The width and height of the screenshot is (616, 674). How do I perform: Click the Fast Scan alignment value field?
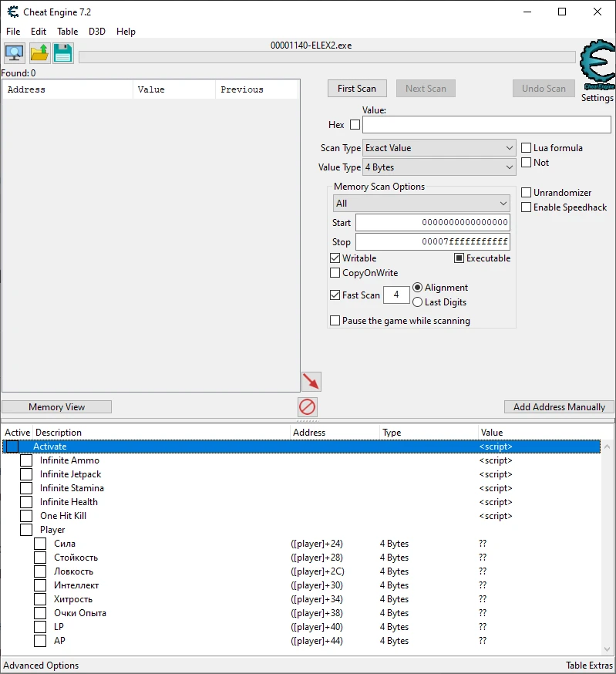tap(396, 295)
